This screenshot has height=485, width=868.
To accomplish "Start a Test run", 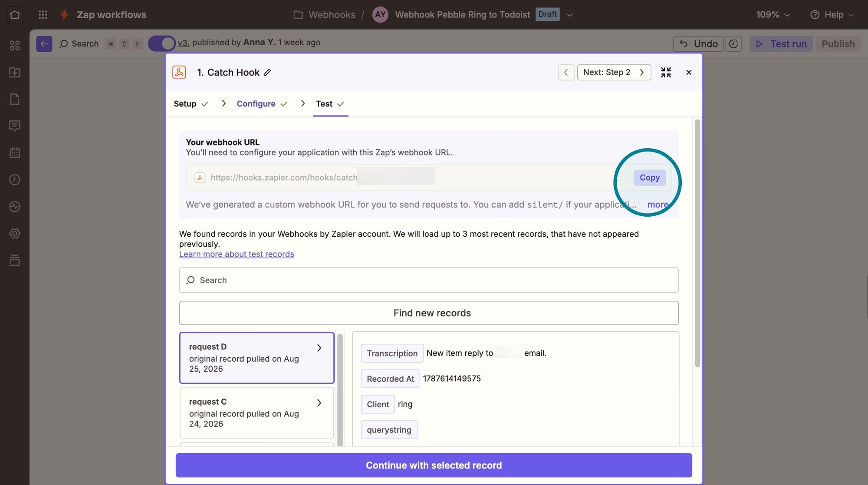I will (781, 44).
